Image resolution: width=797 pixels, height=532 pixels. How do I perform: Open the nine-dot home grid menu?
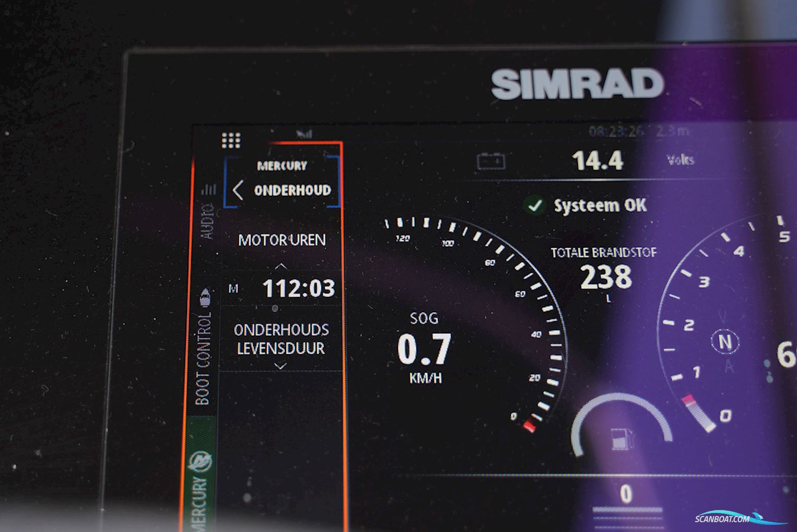(231, 140)
